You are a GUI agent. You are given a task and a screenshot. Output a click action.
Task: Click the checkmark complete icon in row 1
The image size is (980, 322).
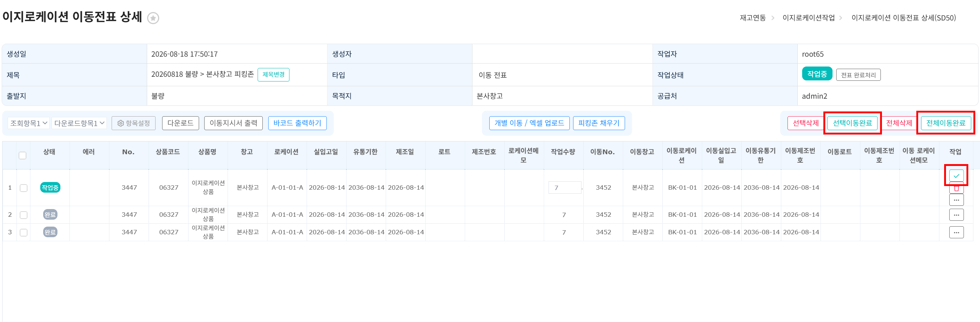(956, 176)
